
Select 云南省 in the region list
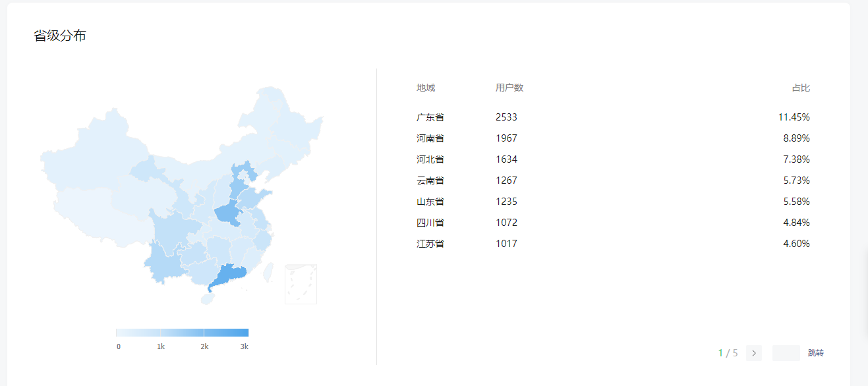click(430, 180)
